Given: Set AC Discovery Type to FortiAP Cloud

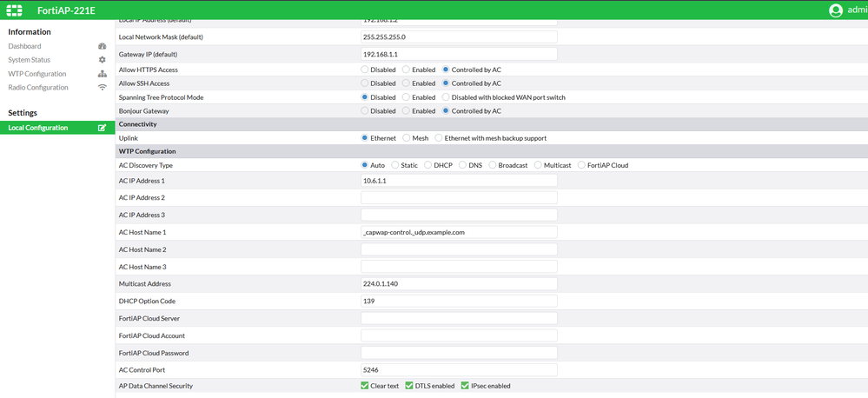Looking at the screenshot, I should pos(581,165).
